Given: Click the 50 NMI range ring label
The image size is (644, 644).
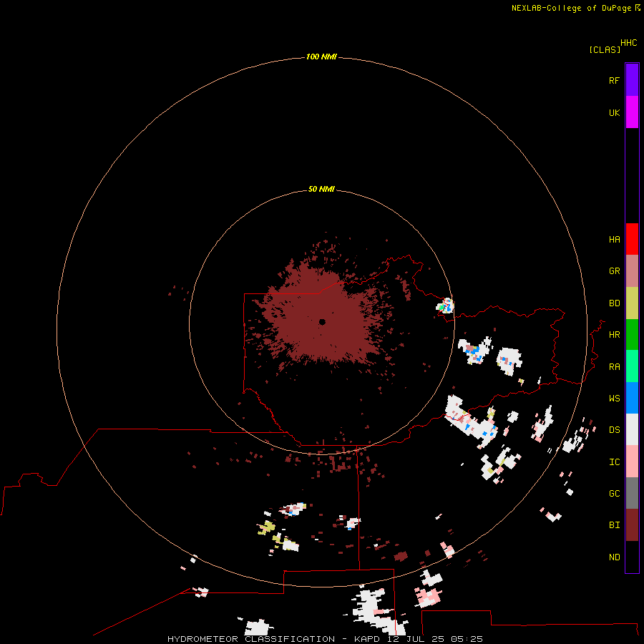Looking at the screenshot, I should pyautogui.click(x=321, y=189).
